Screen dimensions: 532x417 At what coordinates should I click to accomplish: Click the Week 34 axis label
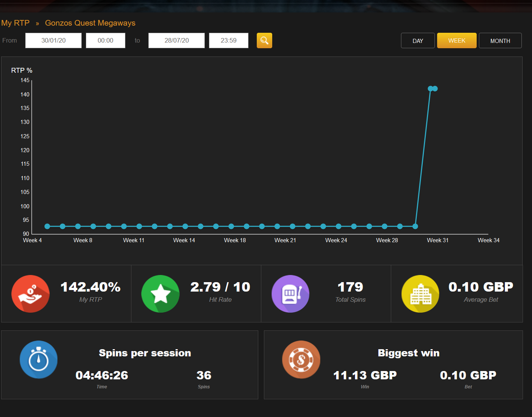tap(489, 240)
